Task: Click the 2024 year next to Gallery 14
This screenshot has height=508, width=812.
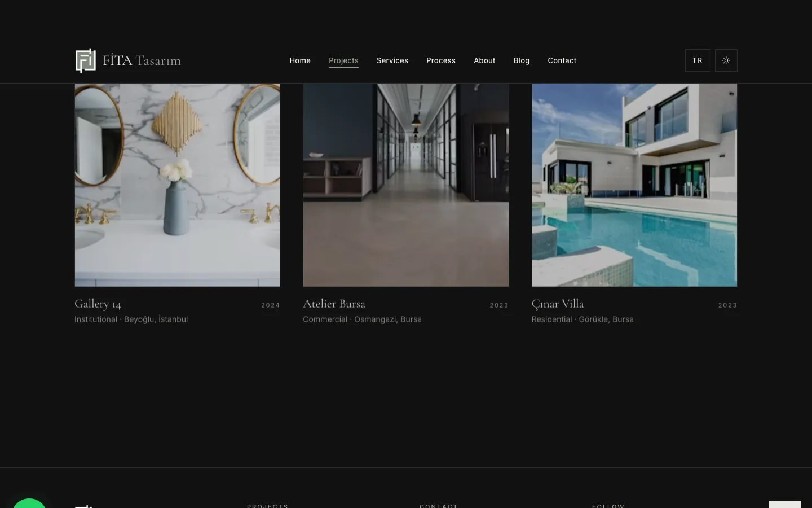Action: pyautogui.click(x=271, y=305)
